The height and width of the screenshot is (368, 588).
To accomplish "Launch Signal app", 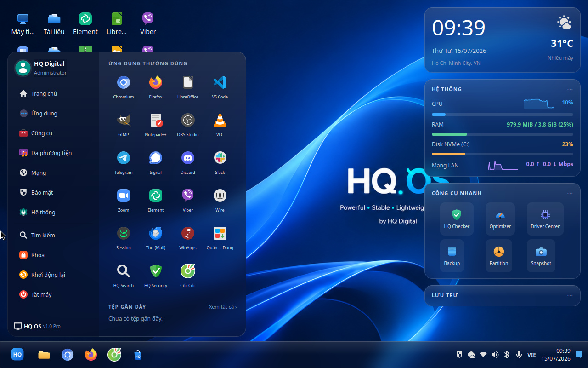I will coord(156,163).
